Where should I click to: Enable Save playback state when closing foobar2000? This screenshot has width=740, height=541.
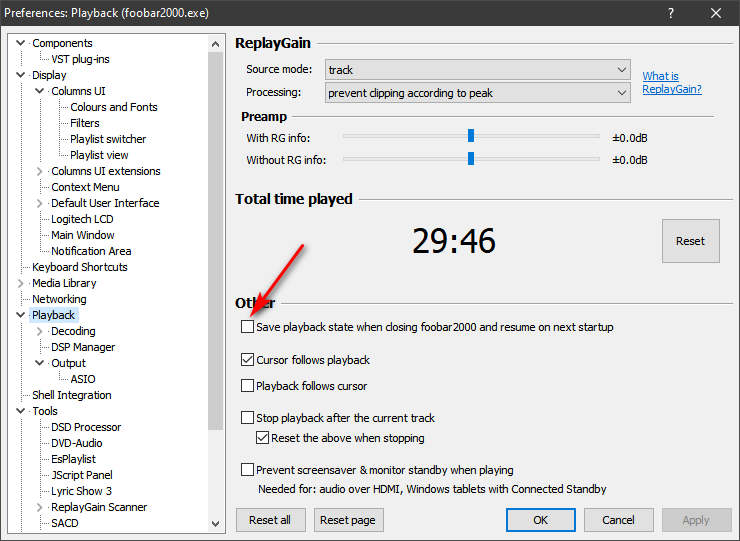(248, 327)
